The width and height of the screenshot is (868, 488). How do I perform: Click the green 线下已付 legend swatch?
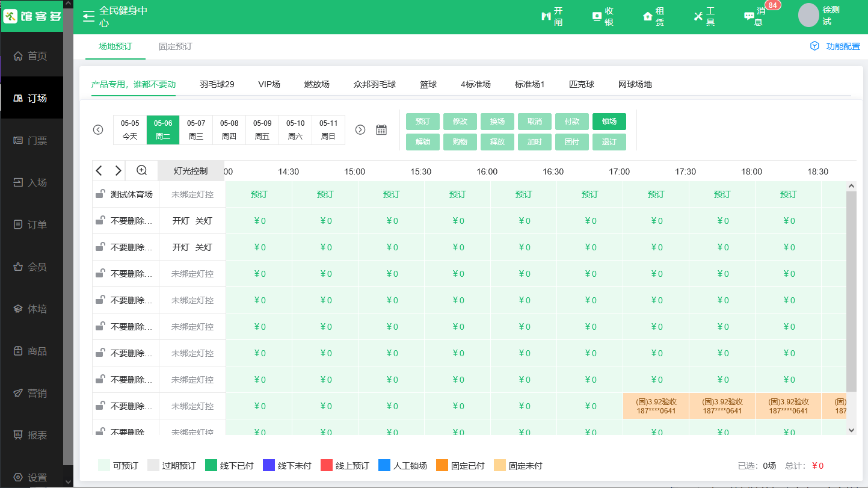(x=211, y=465)
